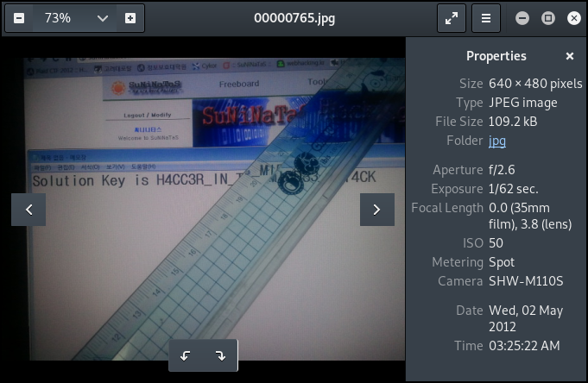
Task: Open the zoom level dropdown arrow
Action: click(x=103, y=18)
